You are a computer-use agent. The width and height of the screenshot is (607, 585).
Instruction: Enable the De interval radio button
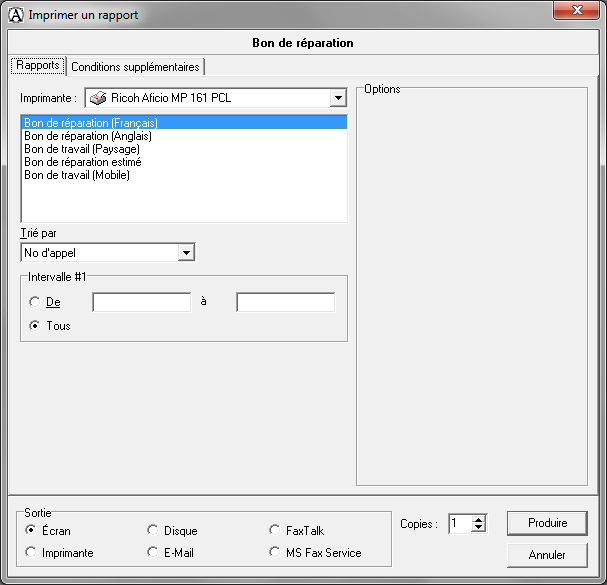pyautogui.click(x=35, y=302)
